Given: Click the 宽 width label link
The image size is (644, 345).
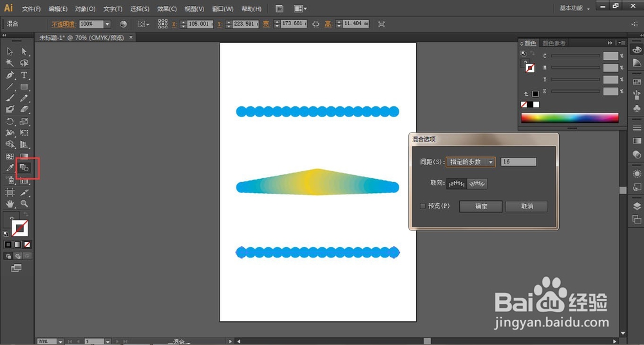Looking at the screenshot, I should pyautogui.click(x=266, y=24).
